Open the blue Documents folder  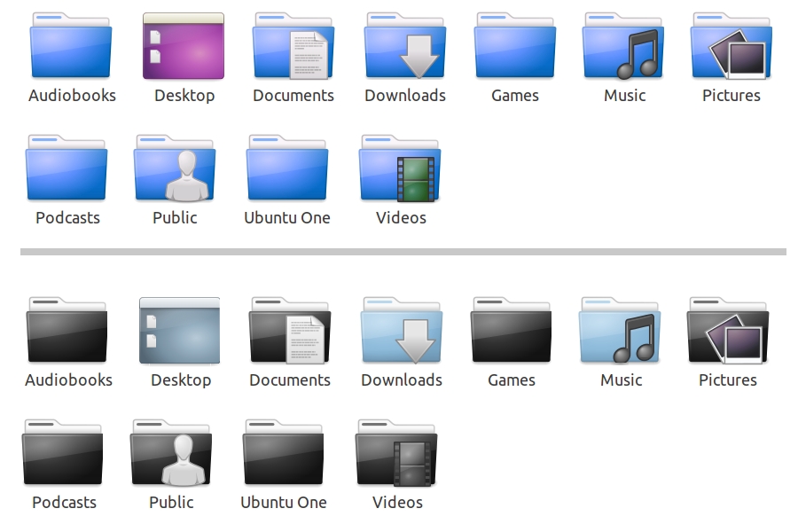pyautogui.click(x=293, y=47)
